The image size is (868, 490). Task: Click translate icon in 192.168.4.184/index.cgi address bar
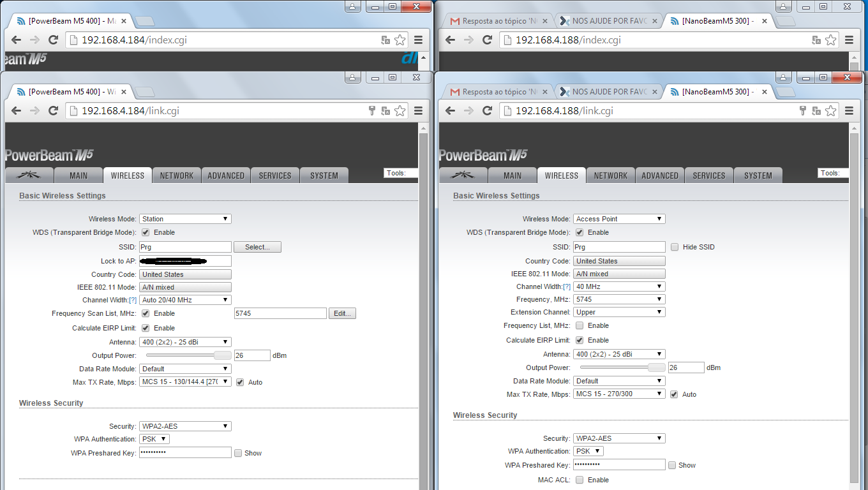click(x=385, y=40)
